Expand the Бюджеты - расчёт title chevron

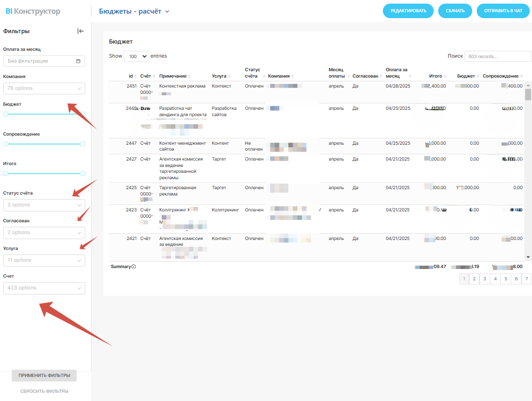point(167,12)
